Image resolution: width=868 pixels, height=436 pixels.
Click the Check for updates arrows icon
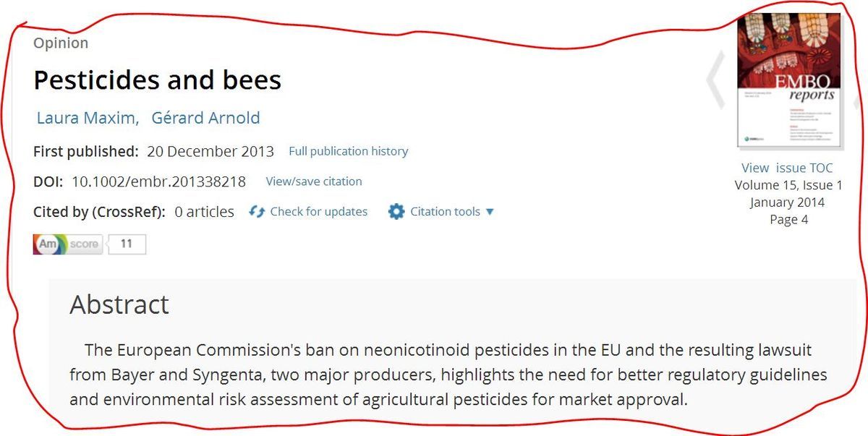257,212
